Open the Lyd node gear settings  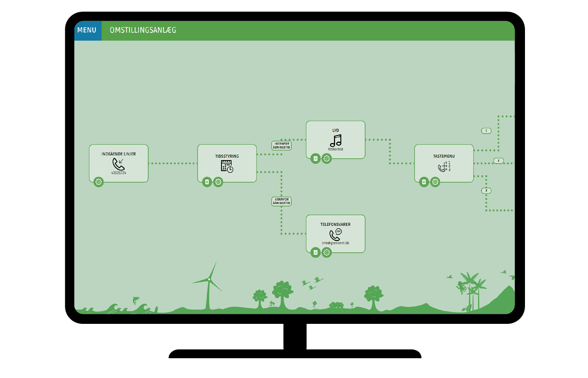point(327,159)
